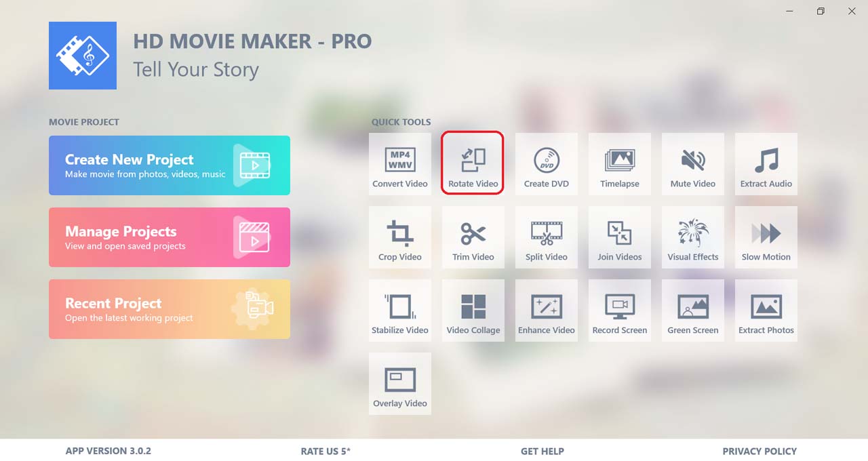Click the Create New Project button
Image resolution: width=868 pixels, height=461 pixels.
click(170, 165)
